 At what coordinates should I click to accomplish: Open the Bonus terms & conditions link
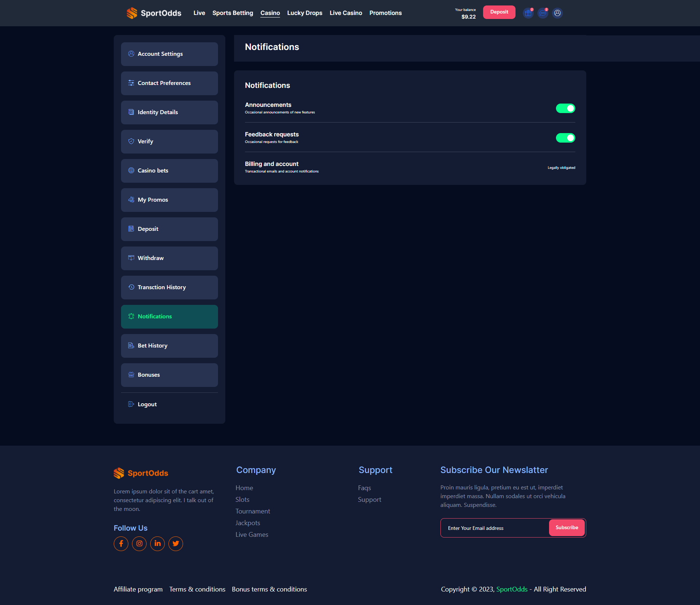click(269, 589)
